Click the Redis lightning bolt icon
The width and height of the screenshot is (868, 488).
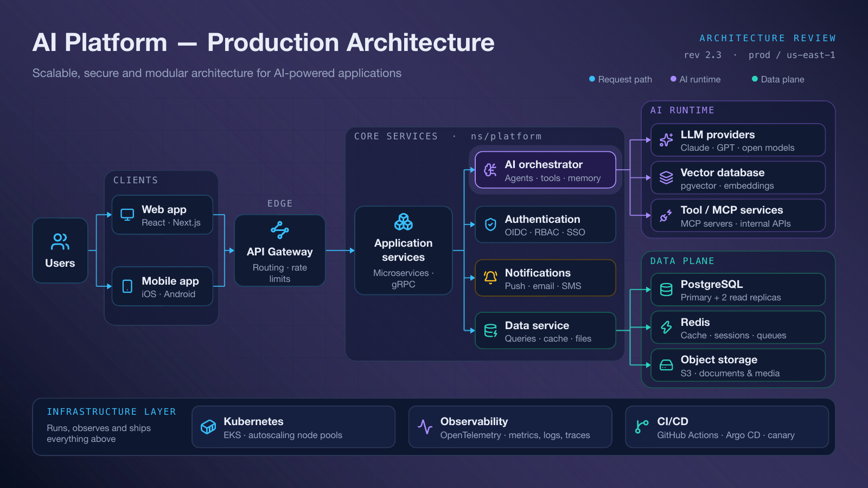tap(666, 328)
